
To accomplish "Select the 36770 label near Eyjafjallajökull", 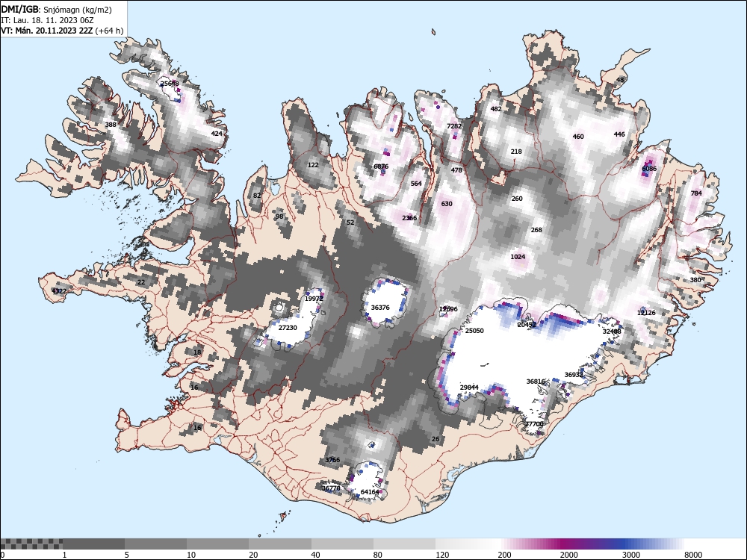I will (331, 488).
